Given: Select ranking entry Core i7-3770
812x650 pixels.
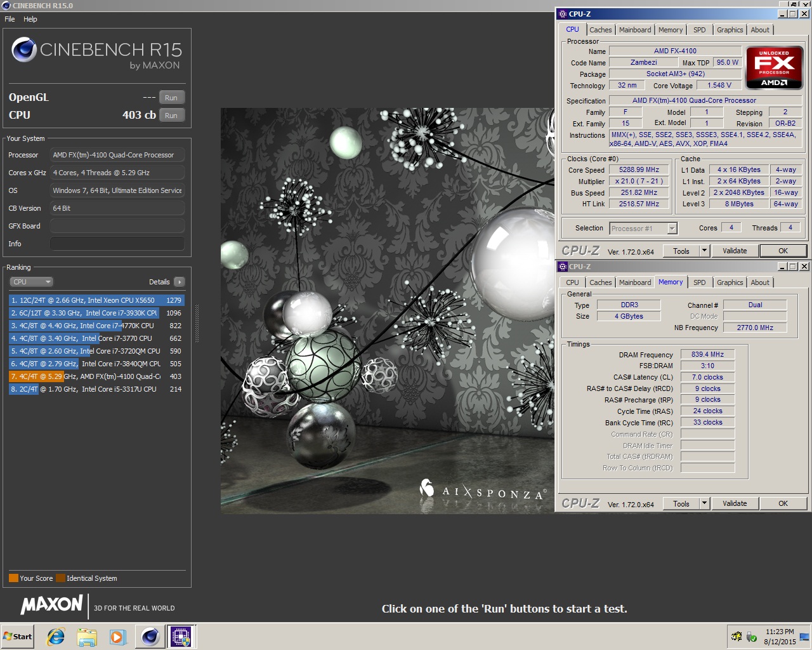Looking at the screenshot, I should pos(96,338).
